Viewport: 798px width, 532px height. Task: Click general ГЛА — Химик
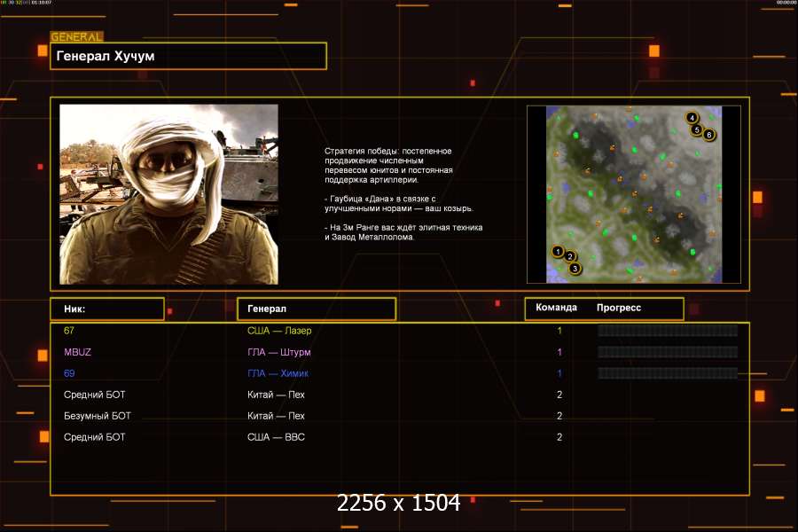coord(278,373)
